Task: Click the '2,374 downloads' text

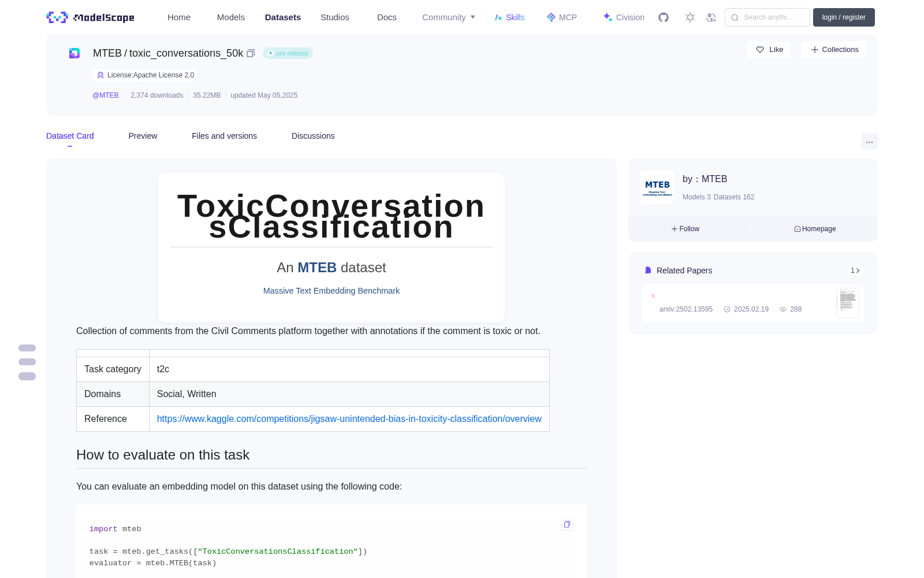Action: tap(157, 95)
